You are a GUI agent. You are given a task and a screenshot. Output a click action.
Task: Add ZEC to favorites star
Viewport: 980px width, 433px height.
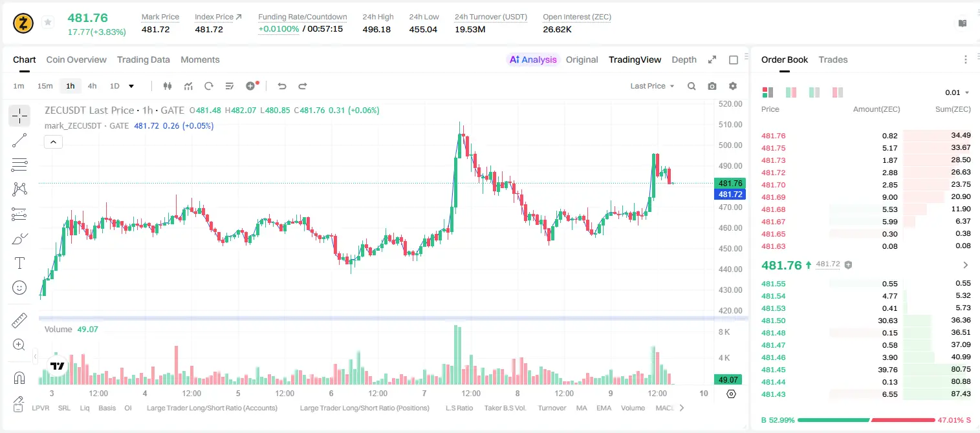coord(47,23)
